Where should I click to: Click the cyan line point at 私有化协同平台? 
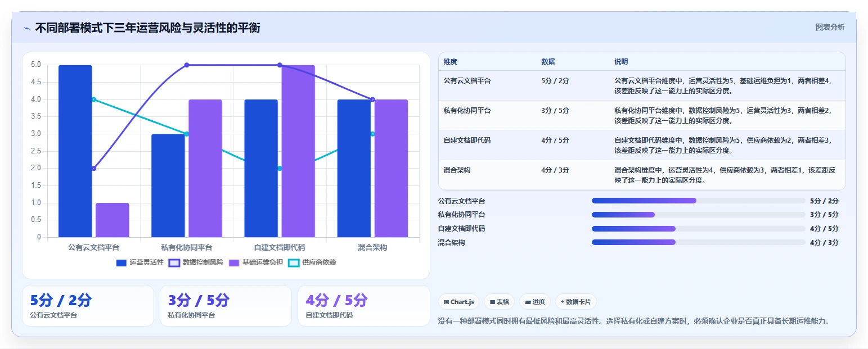click(x=187, y=134)
